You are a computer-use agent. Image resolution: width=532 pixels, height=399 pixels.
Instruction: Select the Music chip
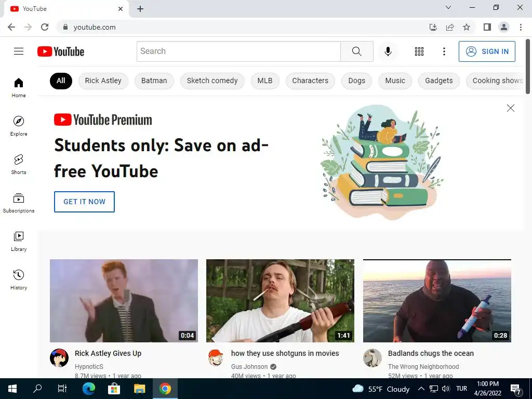395,81
